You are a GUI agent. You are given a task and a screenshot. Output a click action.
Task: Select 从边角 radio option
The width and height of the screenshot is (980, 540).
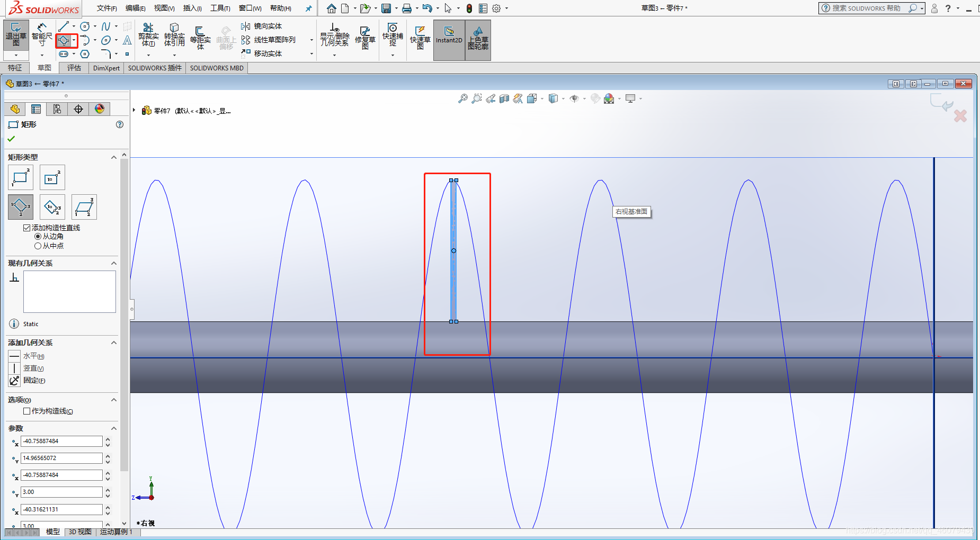(38, 237)
